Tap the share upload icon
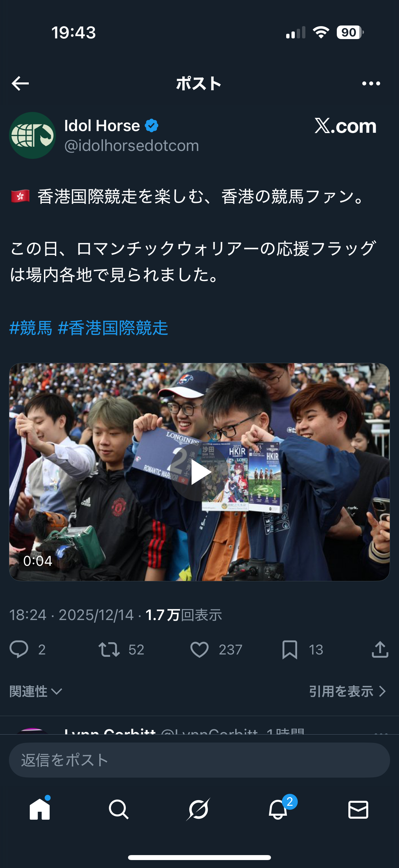This screenshot has height=868, width=399. click(x=380, y=649)
